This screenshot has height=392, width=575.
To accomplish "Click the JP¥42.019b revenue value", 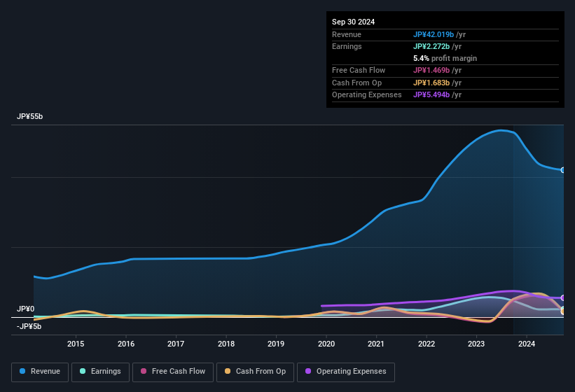I will click(x=434, y=34).
